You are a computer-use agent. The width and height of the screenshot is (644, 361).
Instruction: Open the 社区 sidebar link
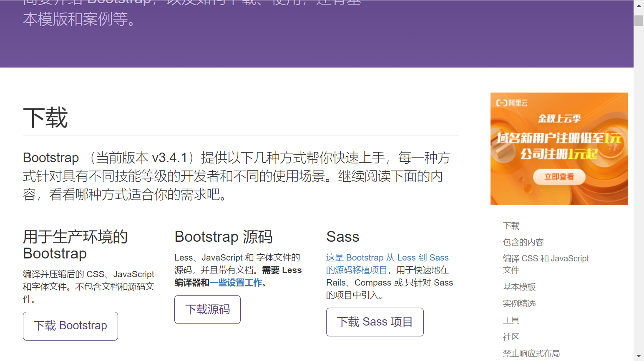pyautogui.click(x=511, y=337)
